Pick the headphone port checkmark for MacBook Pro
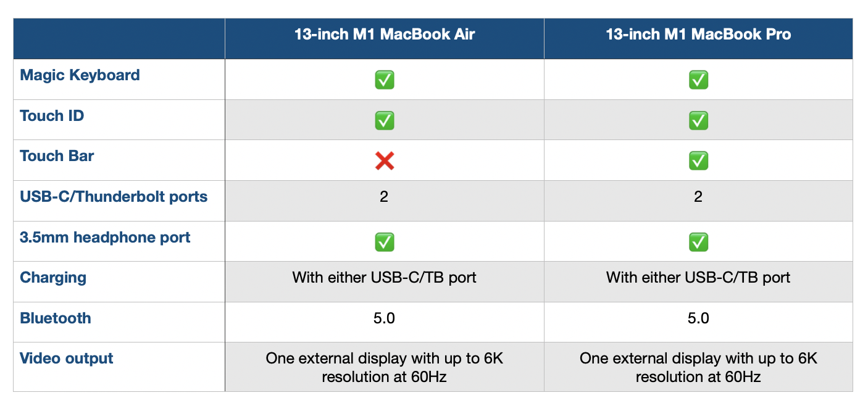Screen dimensions: 868x411 point(698,242)
